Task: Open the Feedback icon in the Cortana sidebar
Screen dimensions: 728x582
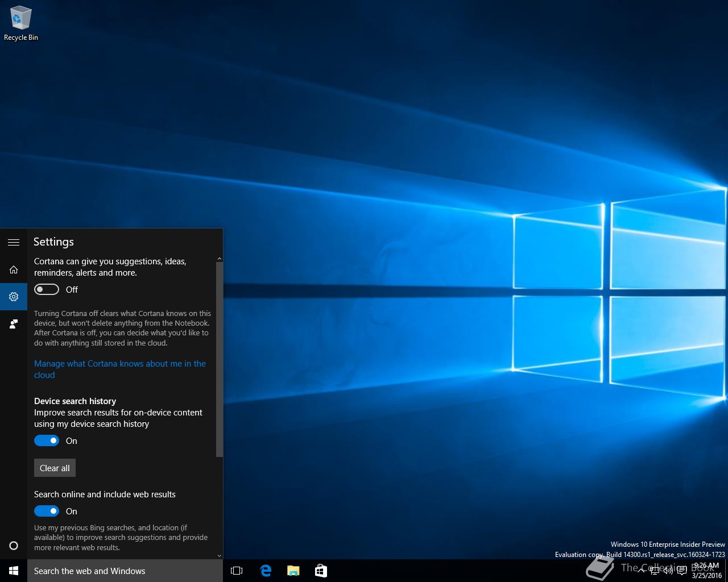Action: (x=14, y=324)
